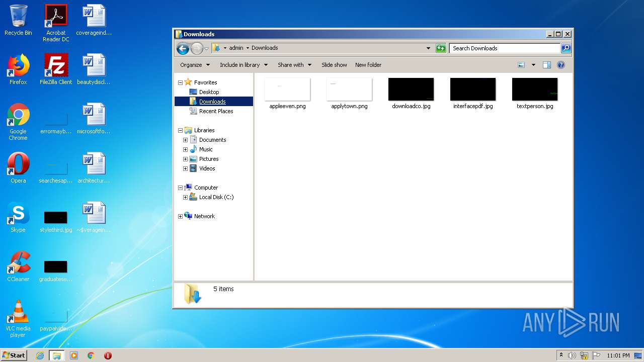Screen dimensions: 644x362
Task: Open recent pages dropdown next to Forward
Action: (x=206, y=48)
